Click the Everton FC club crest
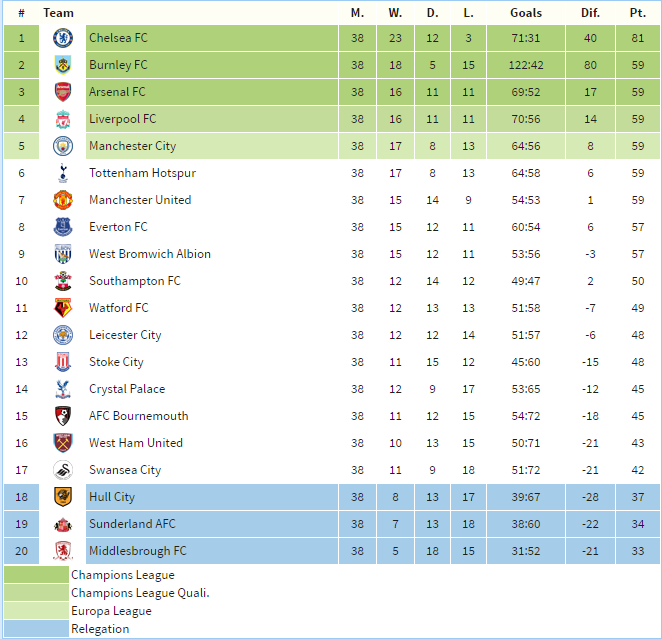The height and width of the screenshot is (639, 662). [63, 227]
